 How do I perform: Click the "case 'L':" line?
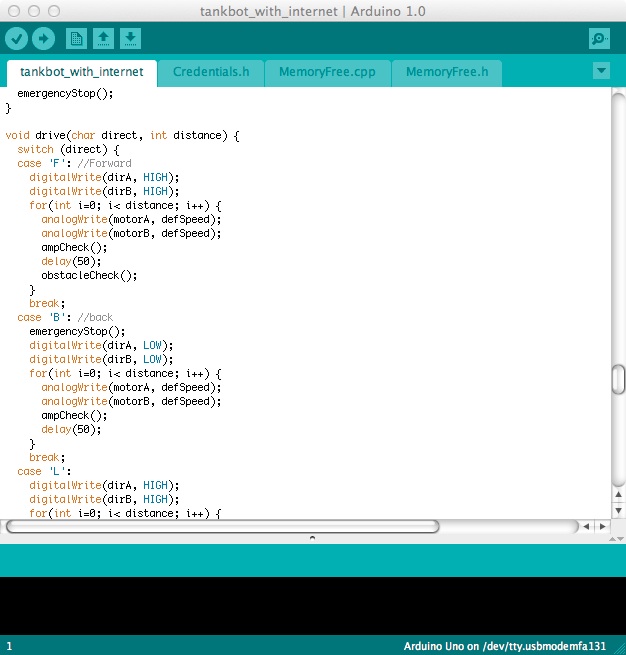click(44, 472)
